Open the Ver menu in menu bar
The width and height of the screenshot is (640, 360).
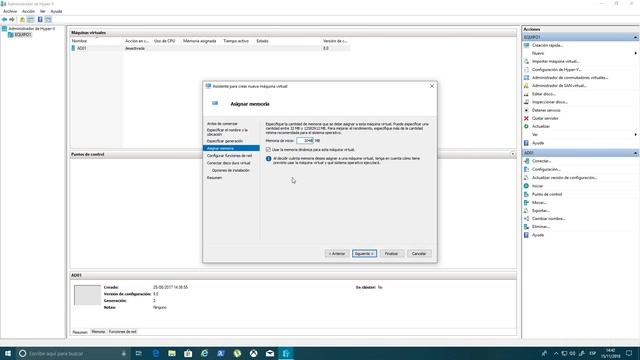42,11
